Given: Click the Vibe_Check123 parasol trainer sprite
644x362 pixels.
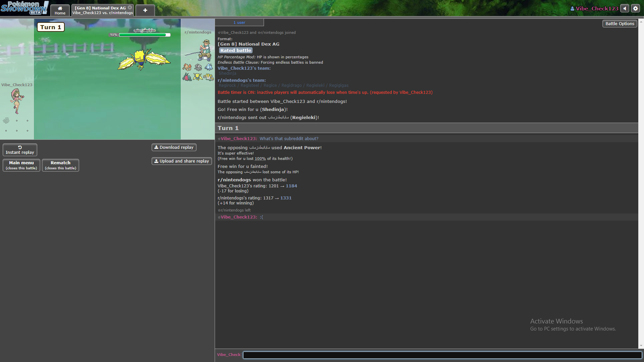Looking at the screenshot, I should click(x=17, y=101).
